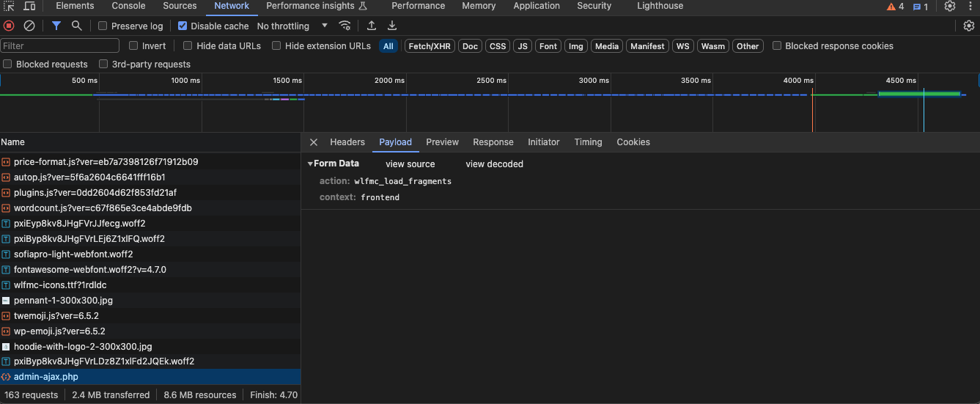
Task: Select hoodie-with-logo-2-300x300.jpg request
Action: click(x=150, y=346)
